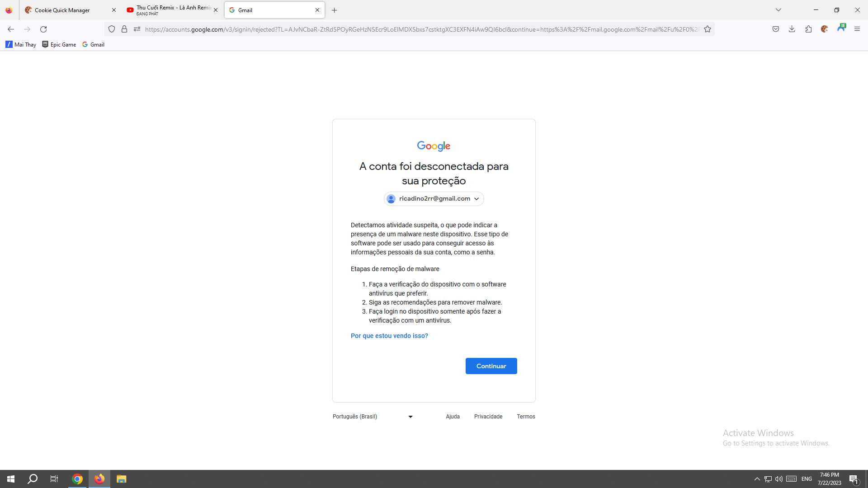Open site permissions icon in address bar

(137, 29)
